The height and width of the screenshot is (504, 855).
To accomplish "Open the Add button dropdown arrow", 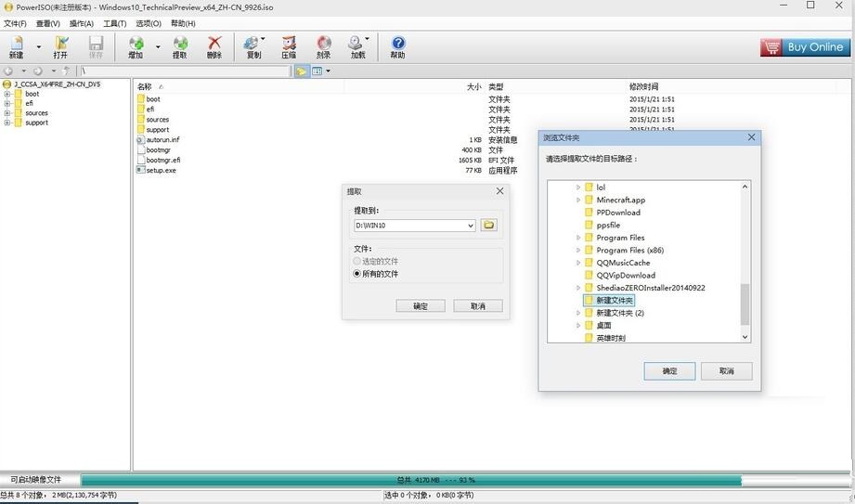I will point(158,47).
